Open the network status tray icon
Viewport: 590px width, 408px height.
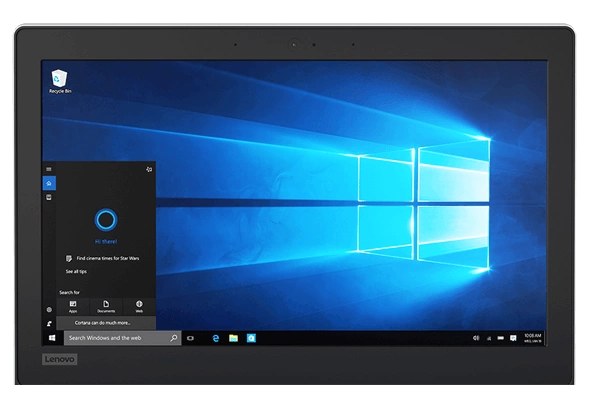tap(489, 338)
